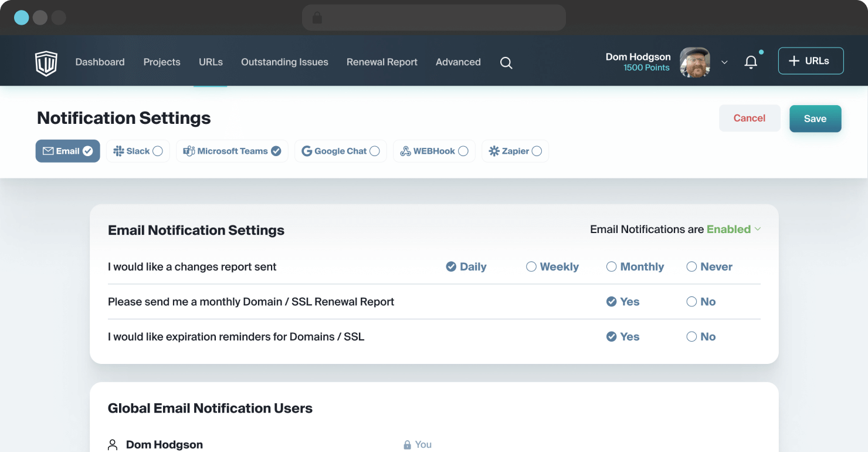Viewport: 868px width, 452px height.
Task: Open Outstanding Issues page
Action: (x=284, y=62)
